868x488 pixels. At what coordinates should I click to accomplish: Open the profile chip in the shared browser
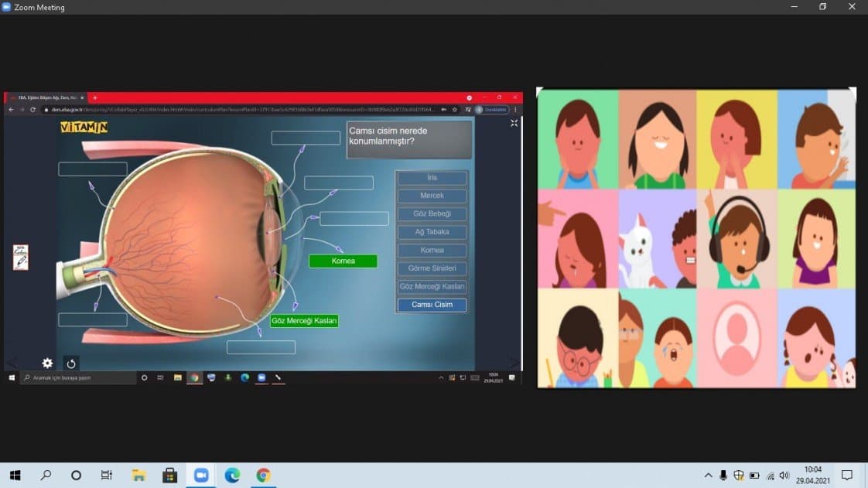pos(491,110)
